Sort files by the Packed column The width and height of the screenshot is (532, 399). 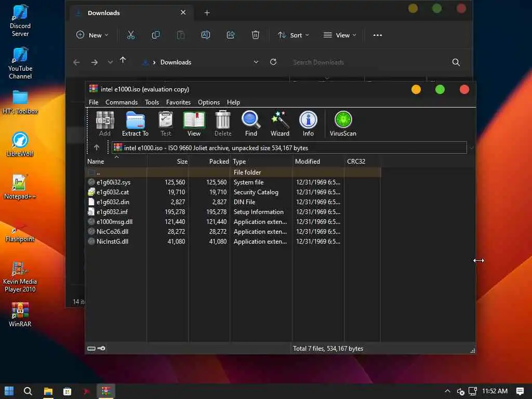click(209, 162)
